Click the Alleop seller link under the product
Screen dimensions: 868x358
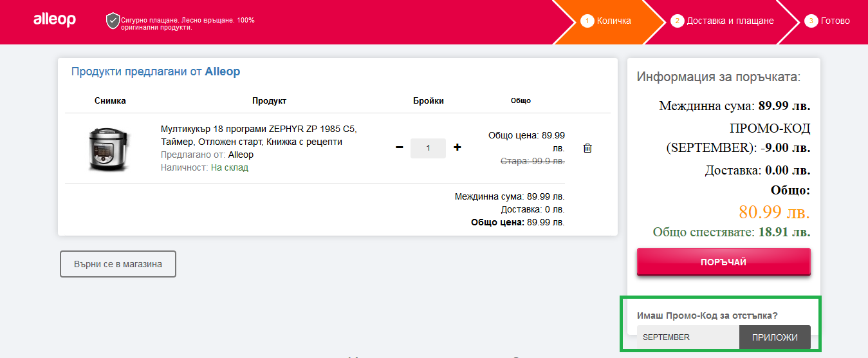pos(241,155)
